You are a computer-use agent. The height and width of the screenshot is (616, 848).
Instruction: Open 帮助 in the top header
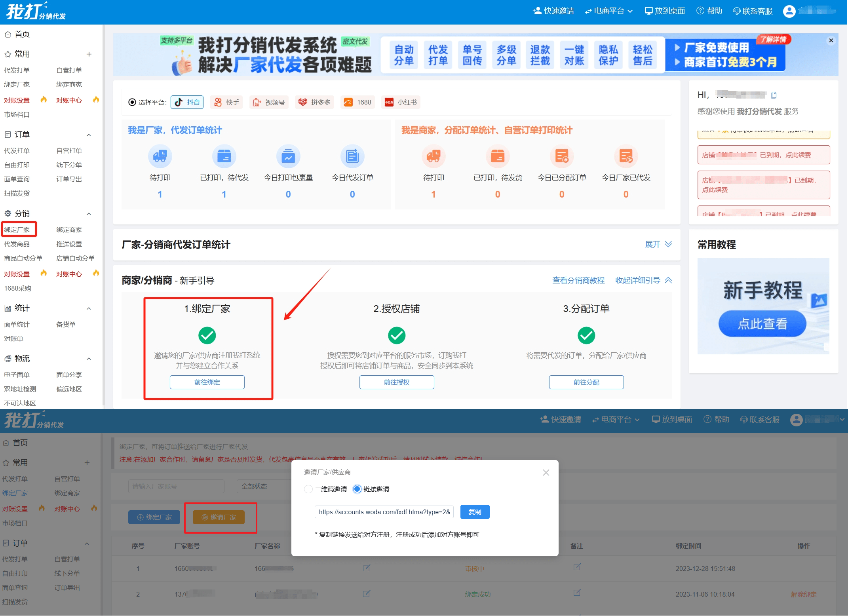pyautogui.click(x=709, y=11)
